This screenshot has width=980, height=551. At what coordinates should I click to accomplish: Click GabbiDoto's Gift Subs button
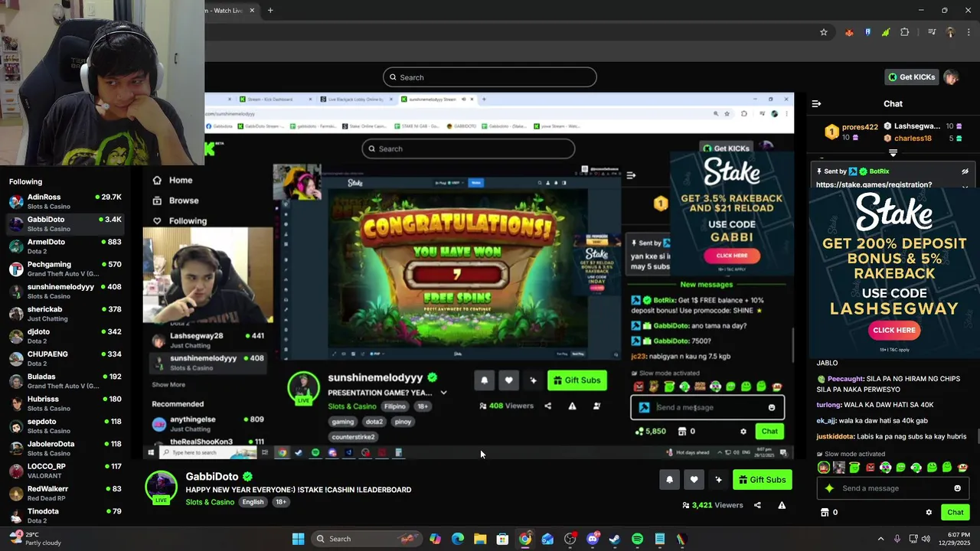763,480
